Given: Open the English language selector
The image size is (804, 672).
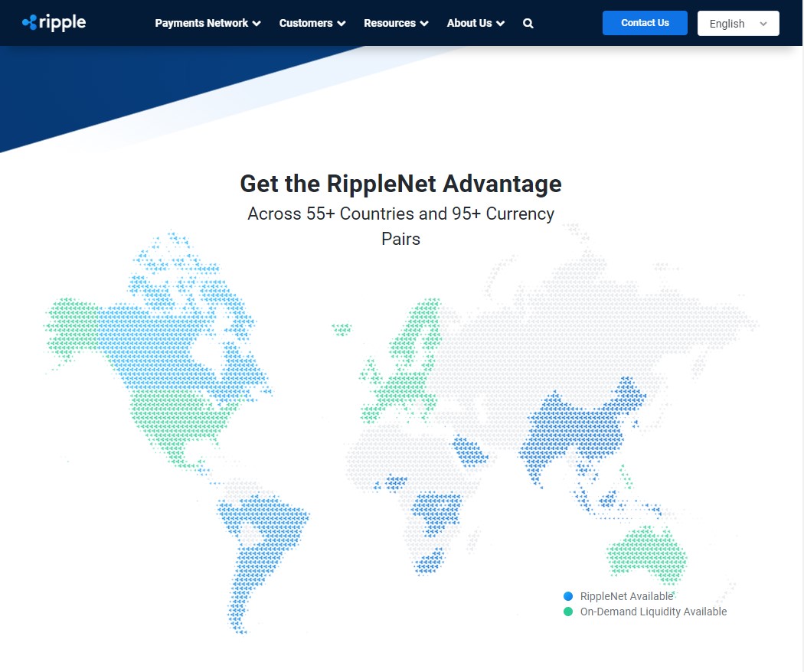Looking at the screenshot, I should pyautogui.click(x=737, y=23).
